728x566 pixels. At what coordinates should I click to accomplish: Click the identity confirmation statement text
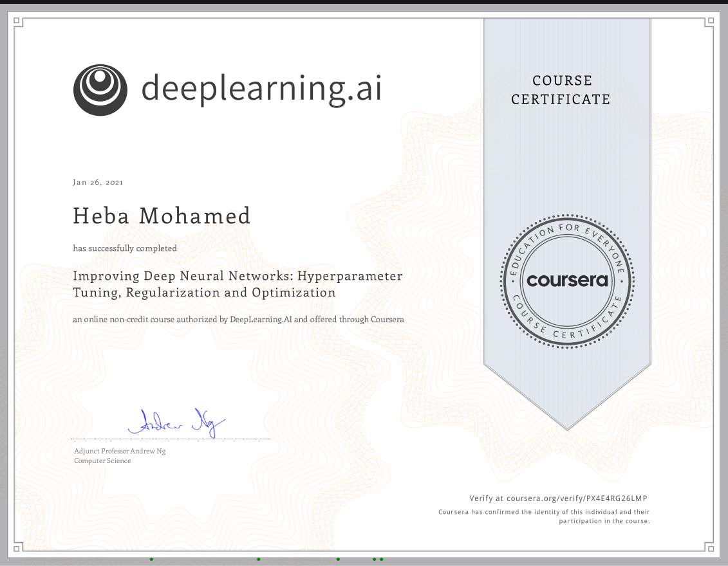[x=544, y=516]
